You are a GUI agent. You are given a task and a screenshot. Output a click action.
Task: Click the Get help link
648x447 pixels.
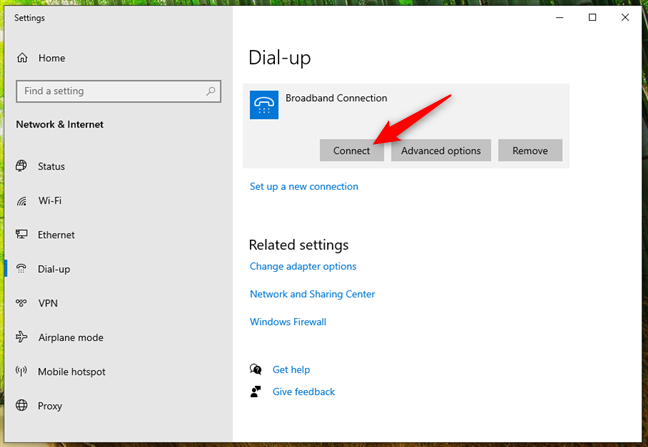tap(291, 369)
